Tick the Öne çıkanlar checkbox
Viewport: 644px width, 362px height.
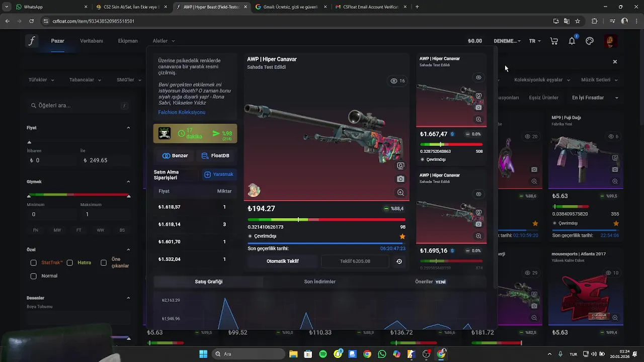point(104,262)
